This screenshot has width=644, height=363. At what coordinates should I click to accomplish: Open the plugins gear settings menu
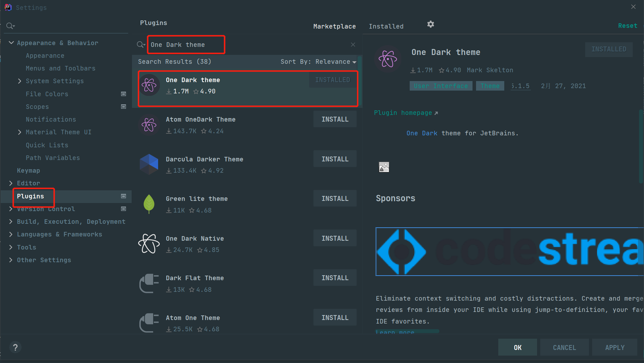(431, 24)
